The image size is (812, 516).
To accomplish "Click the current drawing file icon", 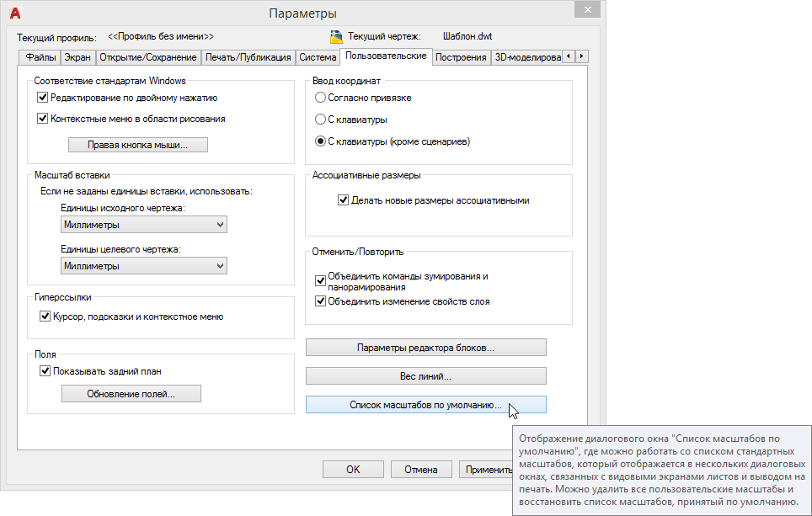I will pyautogui.click(x=336, y=37).
